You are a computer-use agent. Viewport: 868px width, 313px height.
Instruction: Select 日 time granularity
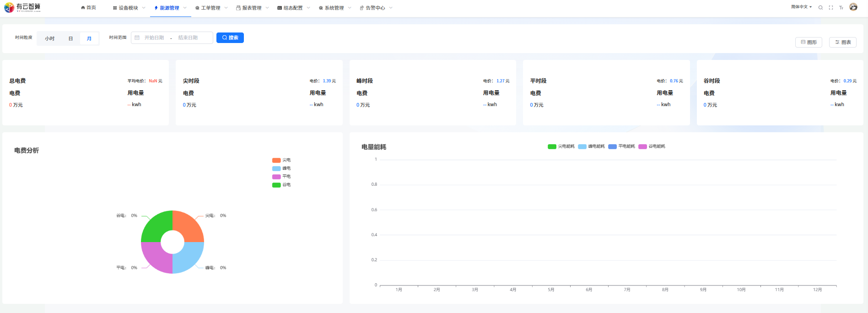click(70, 38)
